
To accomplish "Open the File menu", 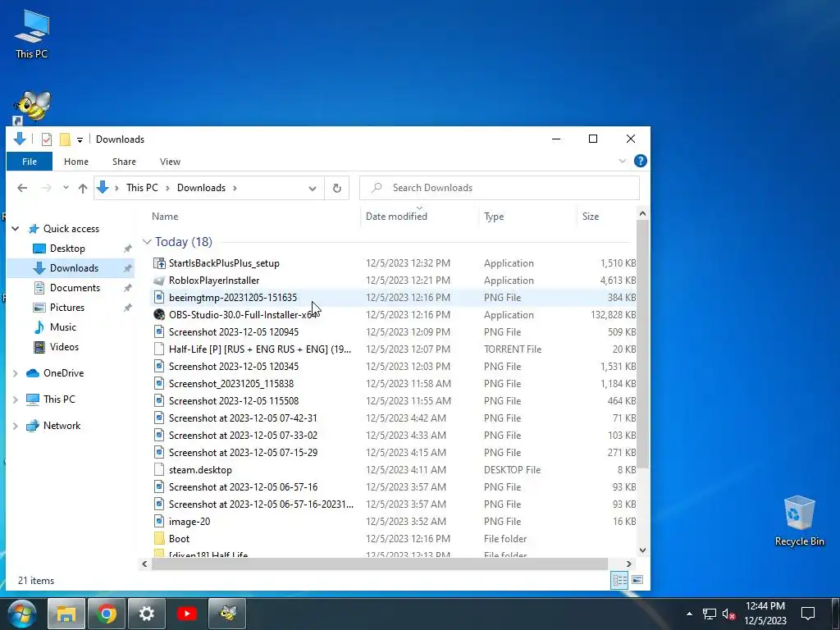I will pos(30,162).
